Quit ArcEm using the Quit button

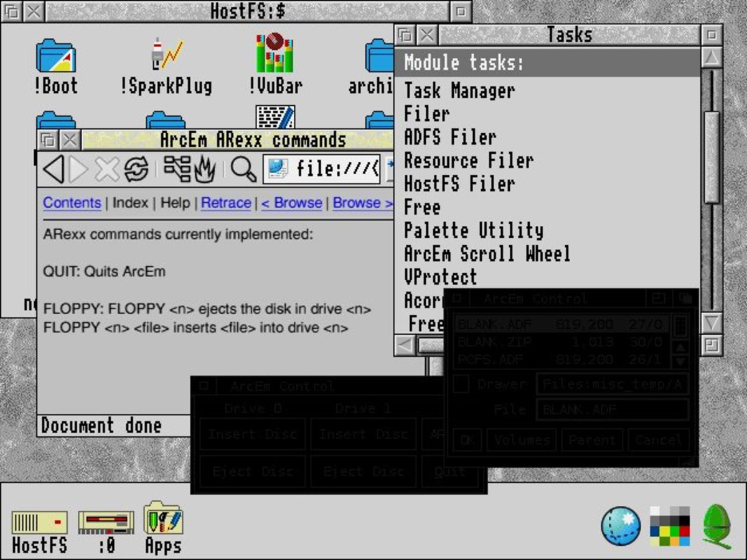point(449,472)
